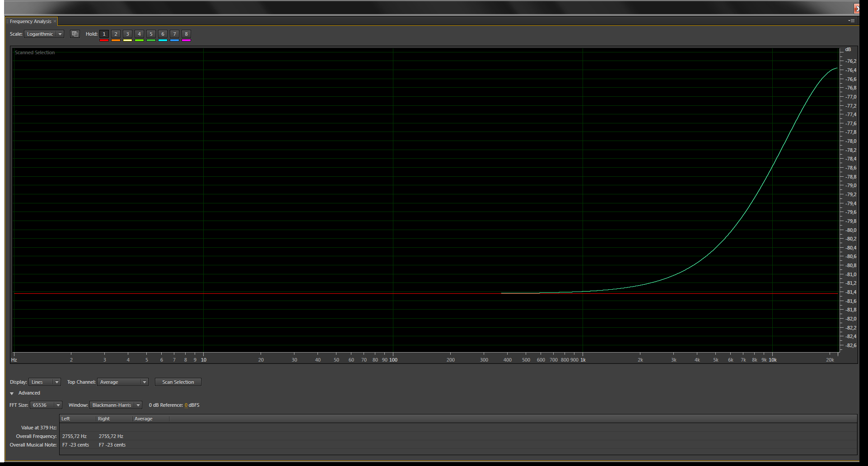Click the dB unit label above the level axis
Image resolution: width=868 pixels, height=466 pixels.
coord(848,49)
